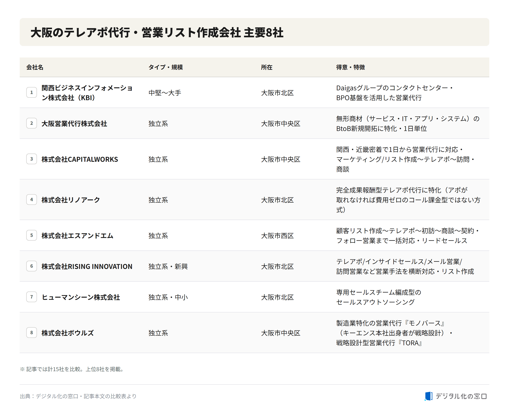Image resolution: width=509 pixels, height=420 pixels.
Task: Click the number 8 rank badge
Action: click(x=31, y=333)
